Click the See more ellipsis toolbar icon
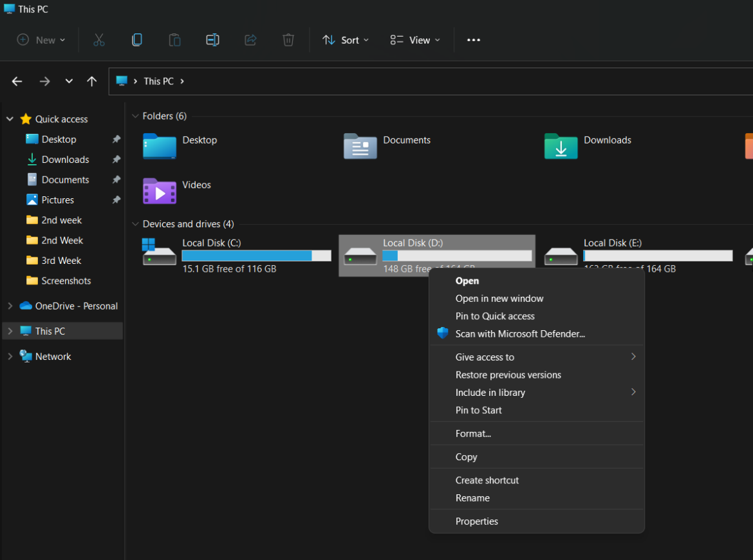Screen dimensions: 753x560 (x=473, y=40)
